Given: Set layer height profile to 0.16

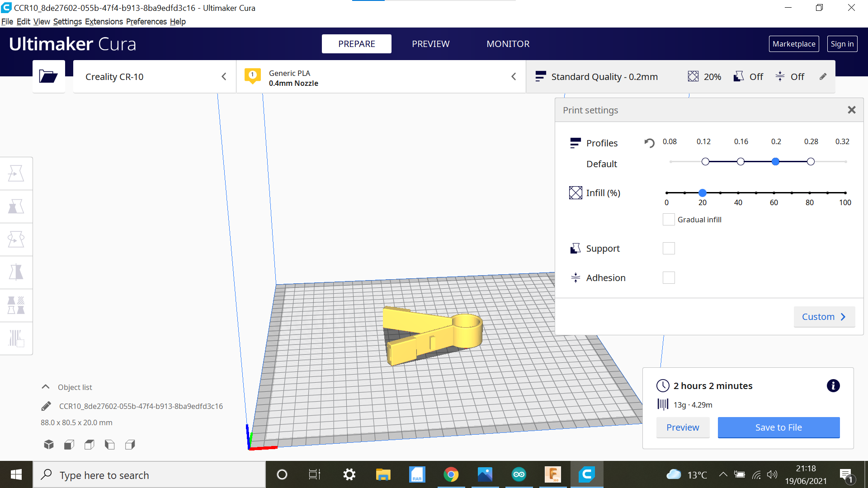Looking at the screenshot, I should pos(741,161).
